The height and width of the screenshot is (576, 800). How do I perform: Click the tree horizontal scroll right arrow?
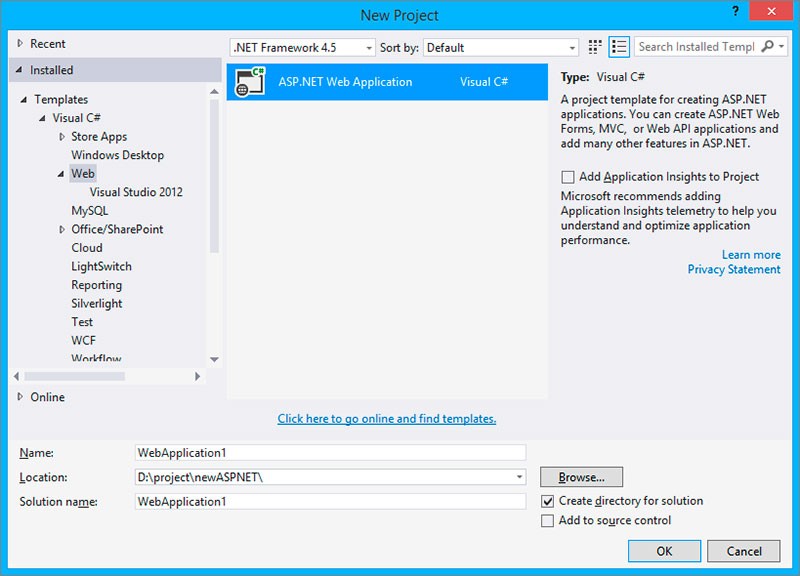point(197,377)
